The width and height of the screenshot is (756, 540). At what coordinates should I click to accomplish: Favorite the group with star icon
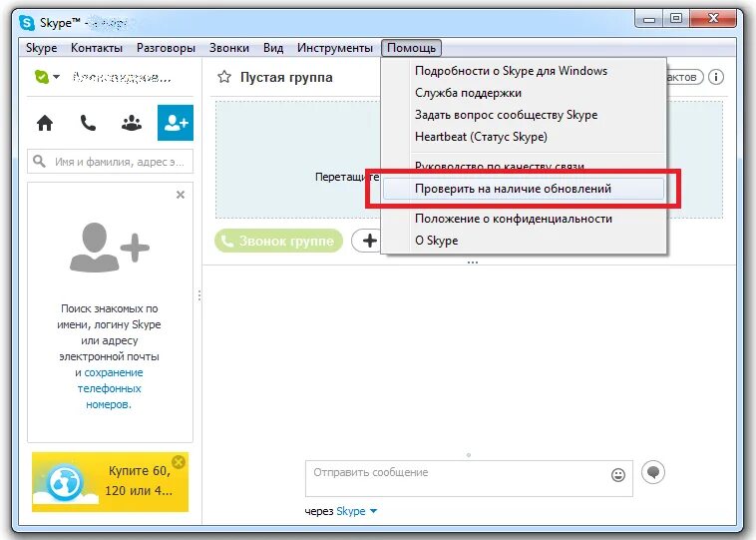tap(223, 77)
